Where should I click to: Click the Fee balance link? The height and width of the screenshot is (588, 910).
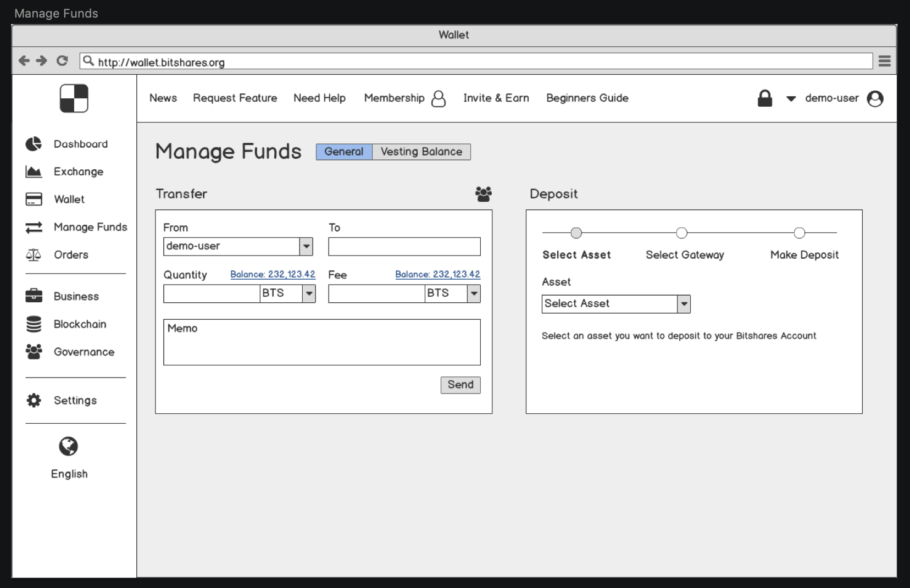437,274
